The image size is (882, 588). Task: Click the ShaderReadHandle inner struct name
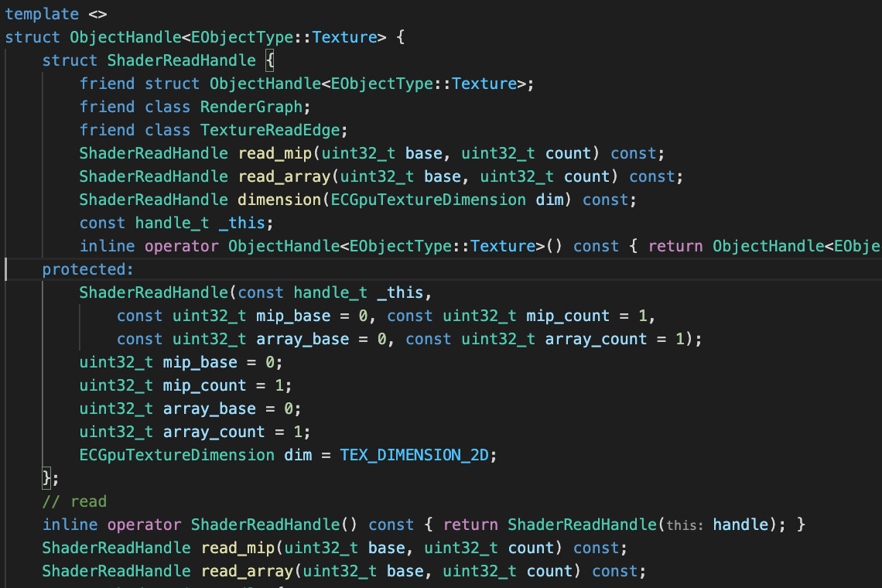point(181,60)
